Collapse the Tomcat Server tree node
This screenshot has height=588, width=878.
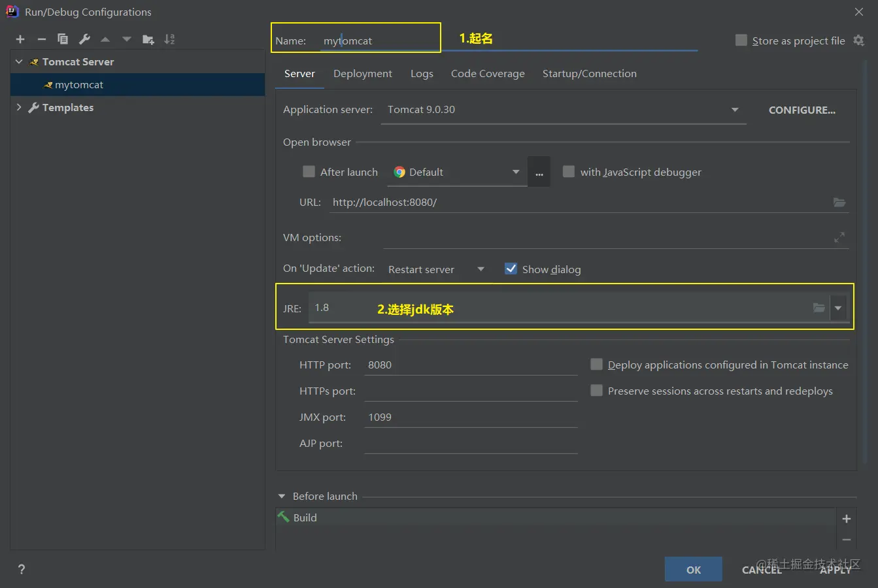pyautogui.click(x=19, y=61)
